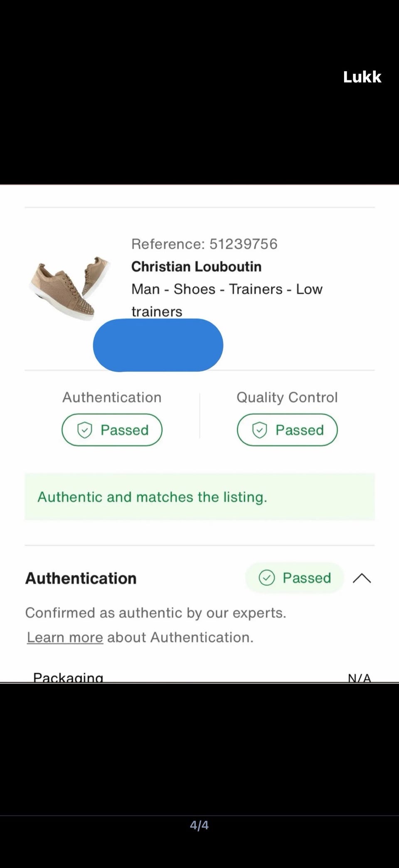
Task: Click the N/A packaging value
Action: click(x=359, y=678)
